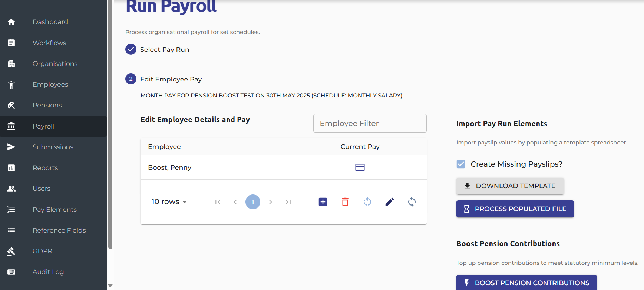Click the Current Pay column header
This screenshot has height=290, width=644.
point(360,147)
